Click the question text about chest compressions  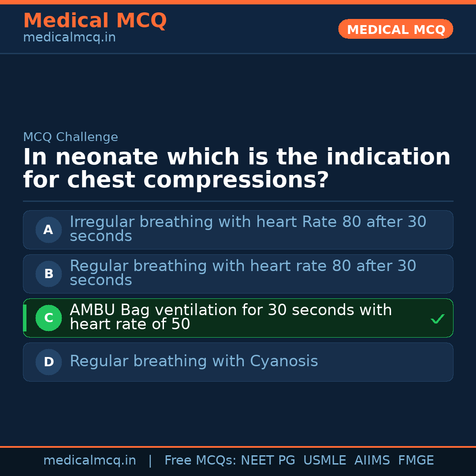pyautogui.click(x=237, y=168)
